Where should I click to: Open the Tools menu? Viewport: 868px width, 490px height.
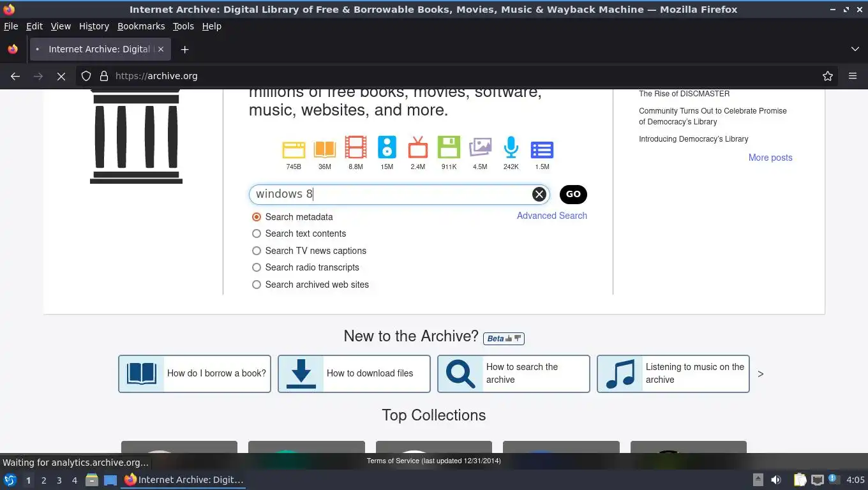click(x=183, y=26)
